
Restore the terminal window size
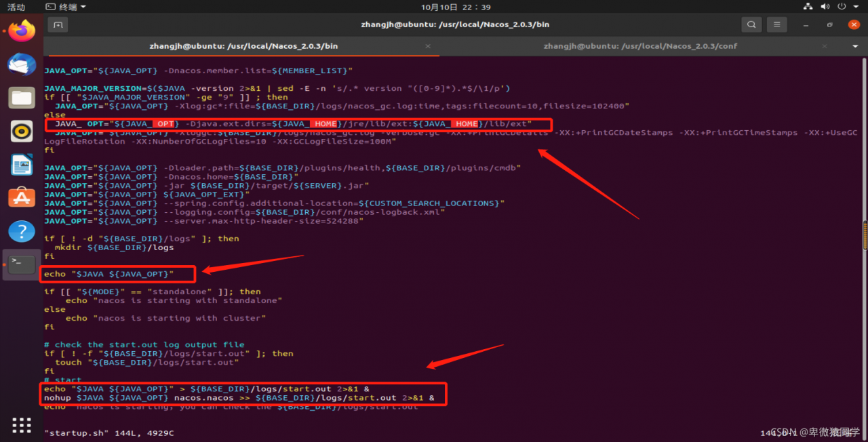[830, 24]
